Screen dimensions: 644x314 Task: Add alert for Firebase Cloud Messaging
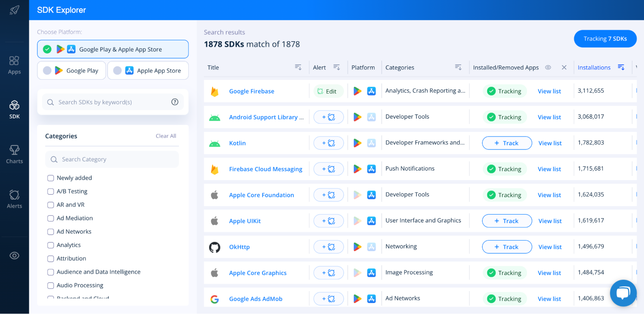pos(329,169)
